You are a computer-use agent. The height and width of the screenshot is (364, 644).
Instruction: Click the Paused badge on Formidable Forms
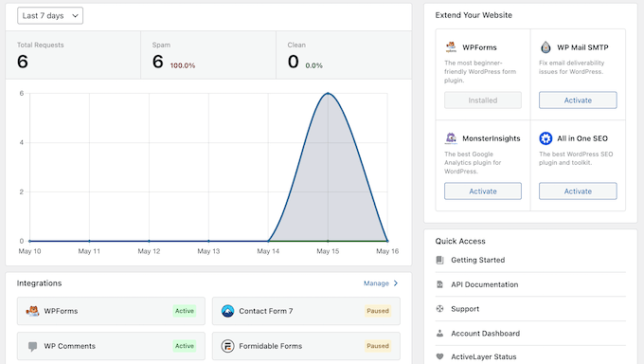(378, 346)
